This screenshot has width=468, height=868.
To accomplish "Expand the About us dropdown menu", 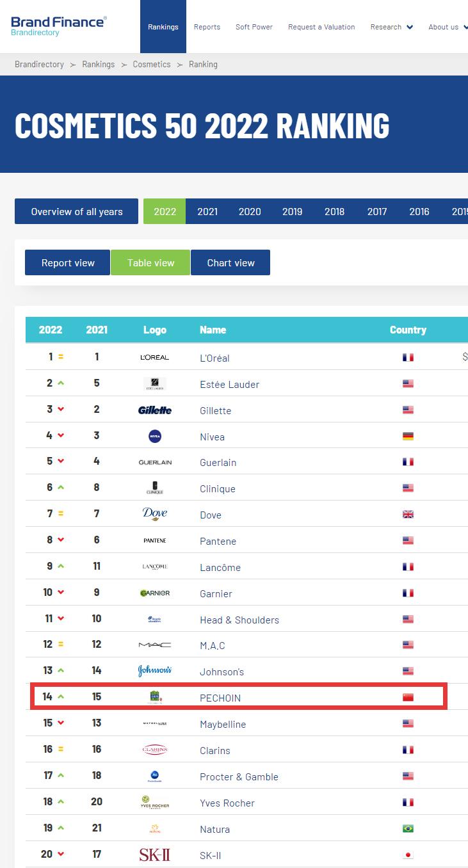I will click(x=448, y=27).
